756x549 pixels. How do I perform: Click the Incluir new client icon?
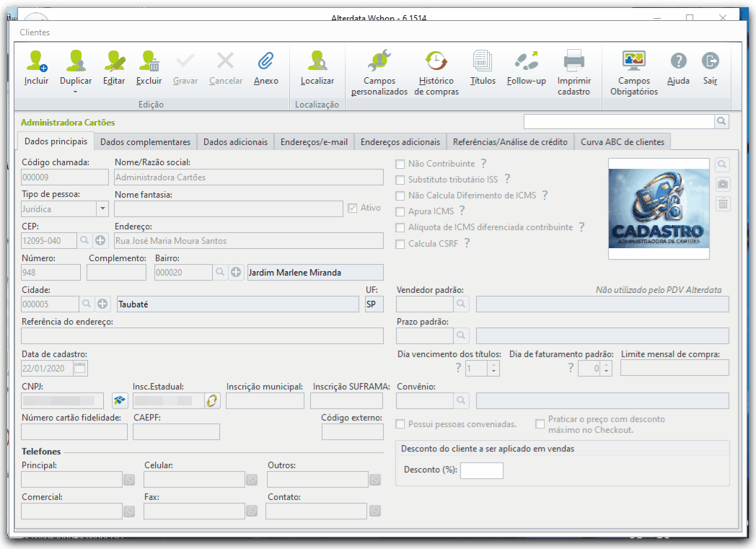coord(37,61)
